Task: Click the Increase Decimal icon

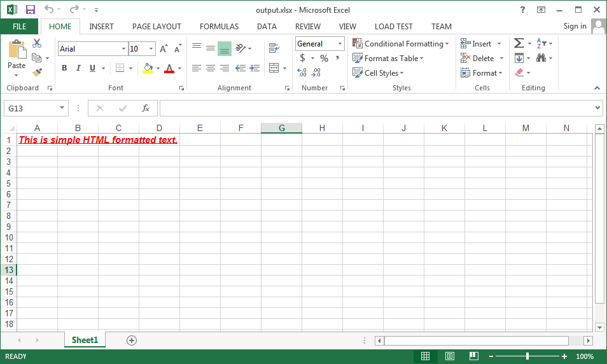Action: tap(302, 72)
